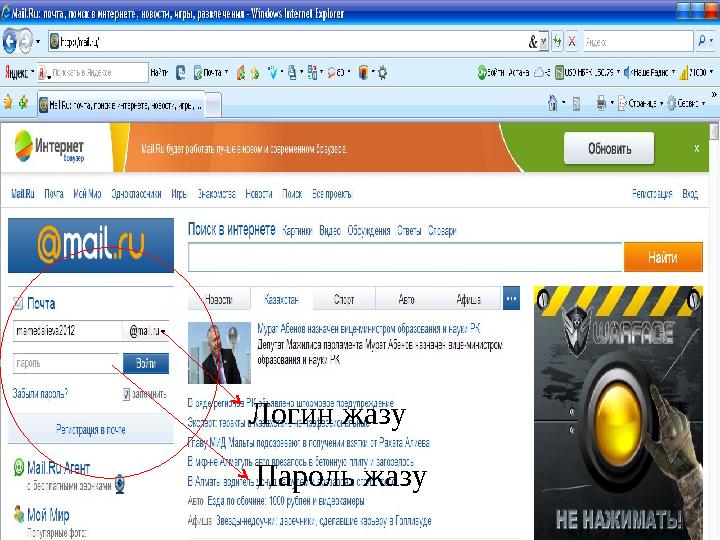
Task: Click the Регистрация link at top right
Action: [652, 194]
